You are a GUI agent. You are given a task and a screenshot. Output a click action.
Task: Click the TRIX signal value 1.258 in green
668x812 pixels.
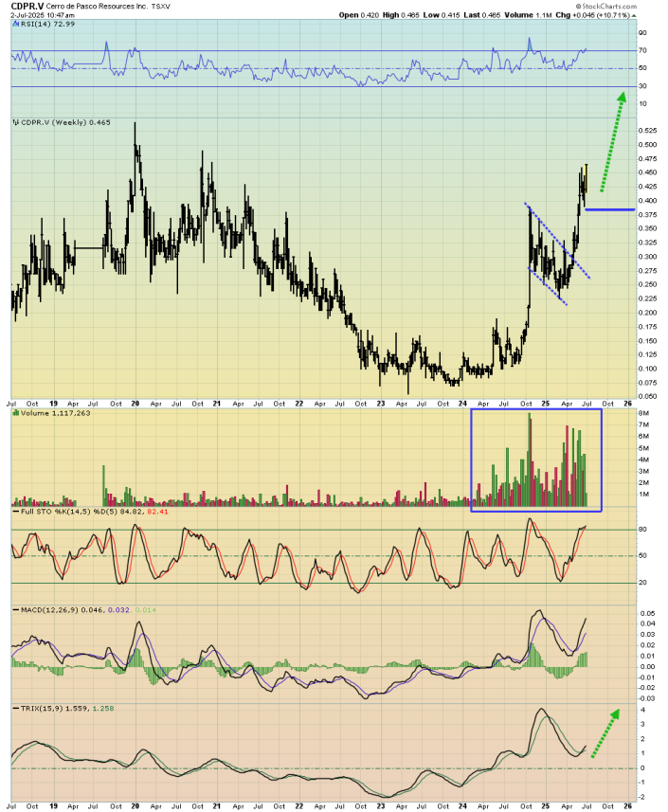click(x=103, y=708)
